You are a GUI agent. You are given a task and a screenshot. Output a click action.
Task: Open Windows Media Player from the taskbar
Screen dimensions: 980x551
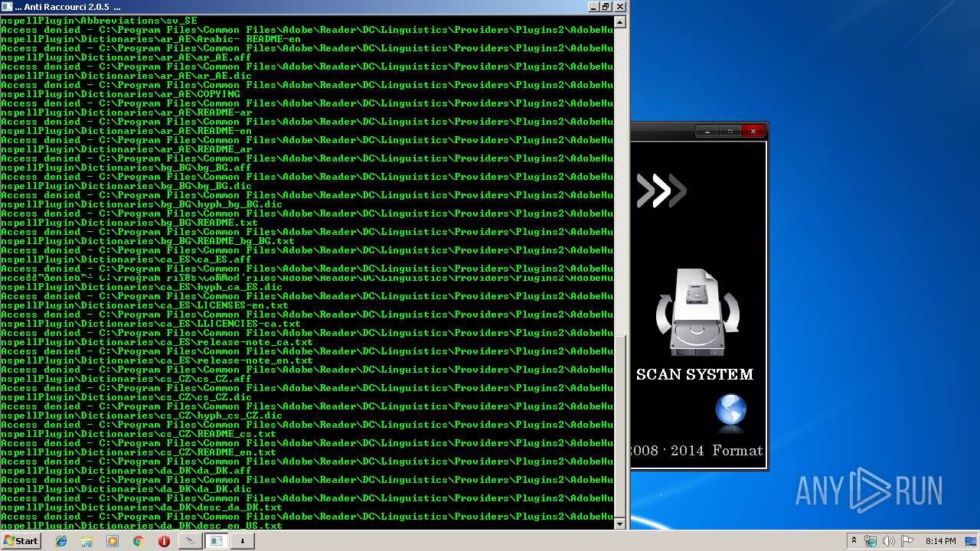click(113, 541)
